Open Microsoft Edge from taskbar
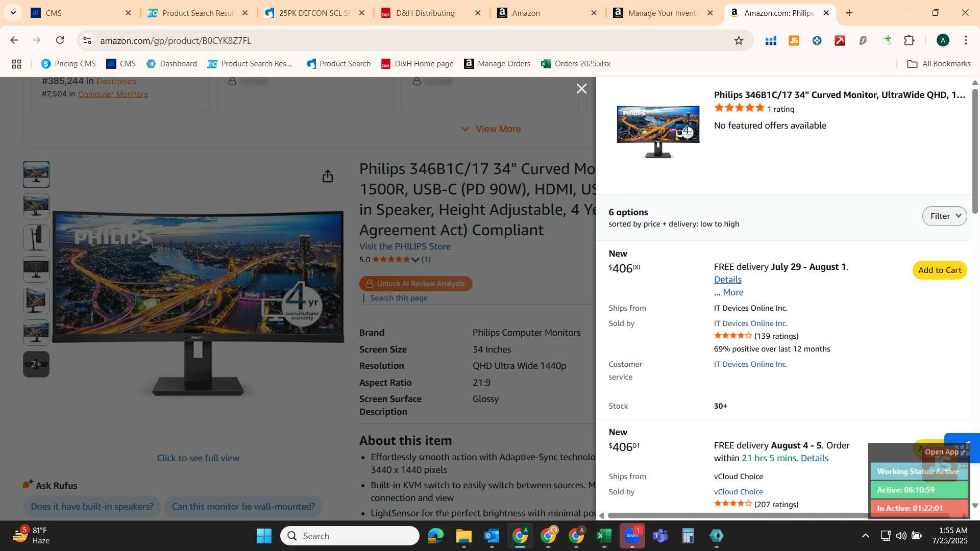 [x=435, y=536]
